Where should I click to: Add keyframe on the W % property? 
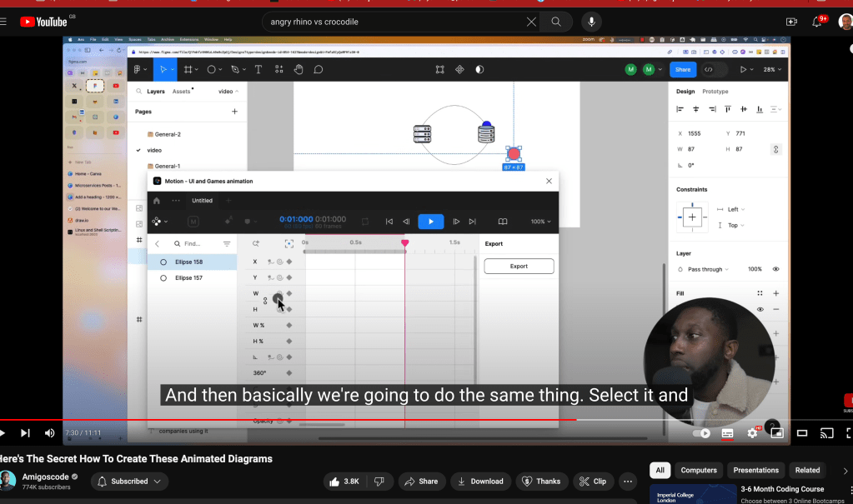tap(289, 325)
